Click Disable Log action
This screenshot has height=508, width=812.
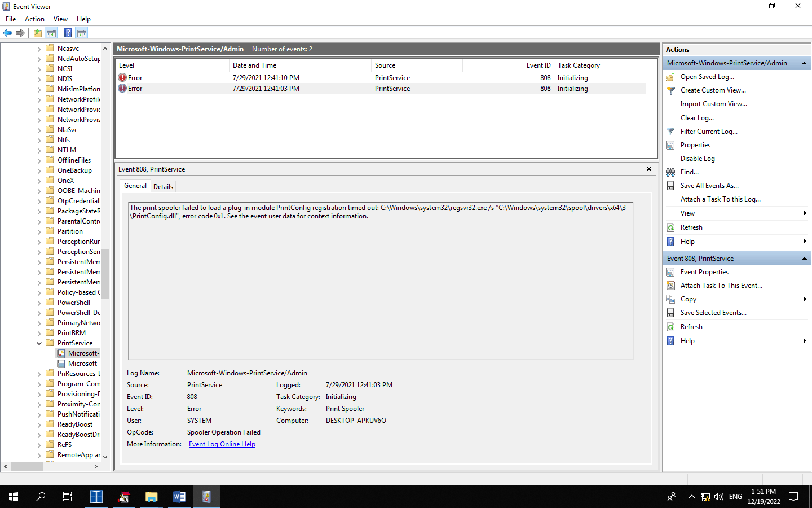tap(698, 159)
